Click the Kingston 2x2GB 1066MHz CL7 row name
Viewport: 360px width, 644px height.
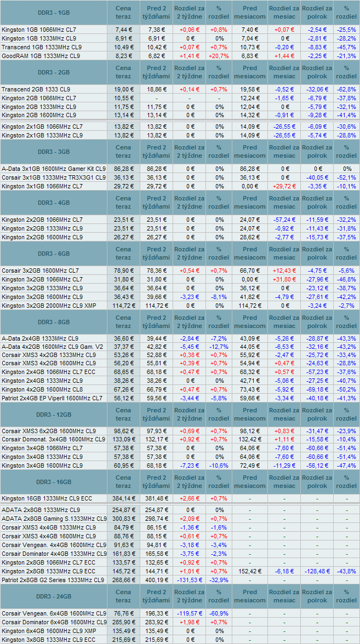42,220
